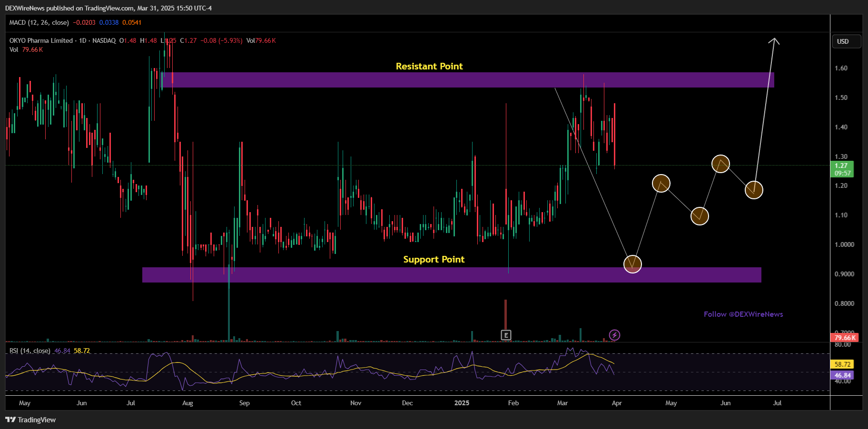
Task: Select the 'Support Point' text label
Action: pyautogui.click(x=434, y=259)
